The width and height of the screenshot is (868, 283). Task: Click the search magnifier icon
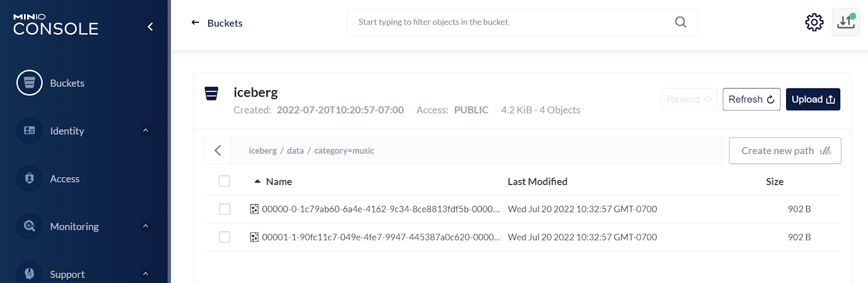point(680,22)
